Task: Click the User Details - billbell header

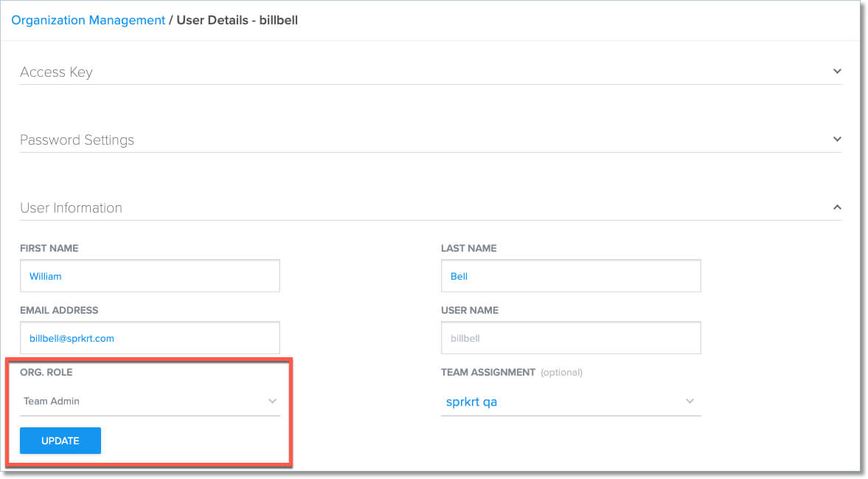Action: pos(236,20)
